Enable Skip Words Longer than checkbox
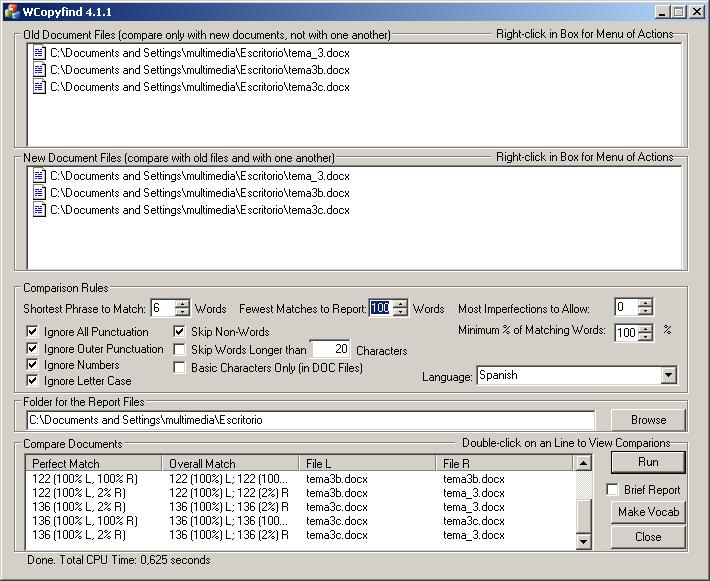The image size is (710, 581). 179,350
